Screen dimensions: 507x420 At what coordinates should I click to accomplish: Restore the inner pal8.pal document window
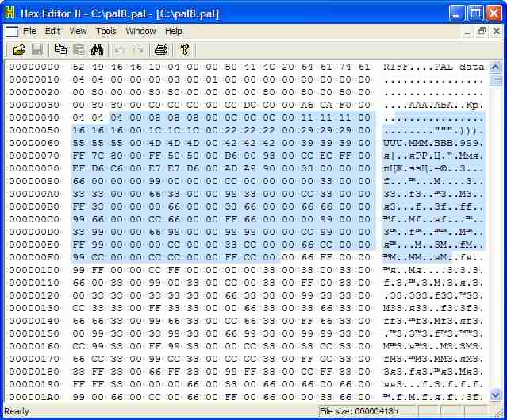(x=482, y=32)
